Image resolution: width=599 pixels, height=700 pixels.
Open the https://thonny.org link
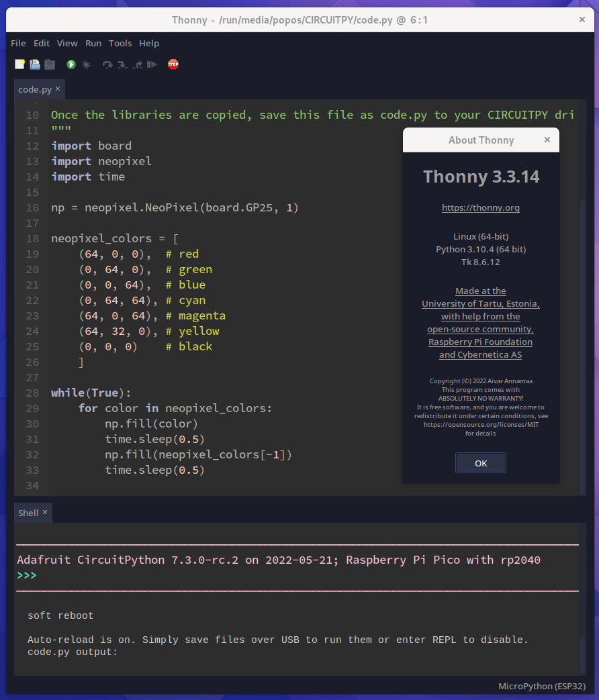481,207
